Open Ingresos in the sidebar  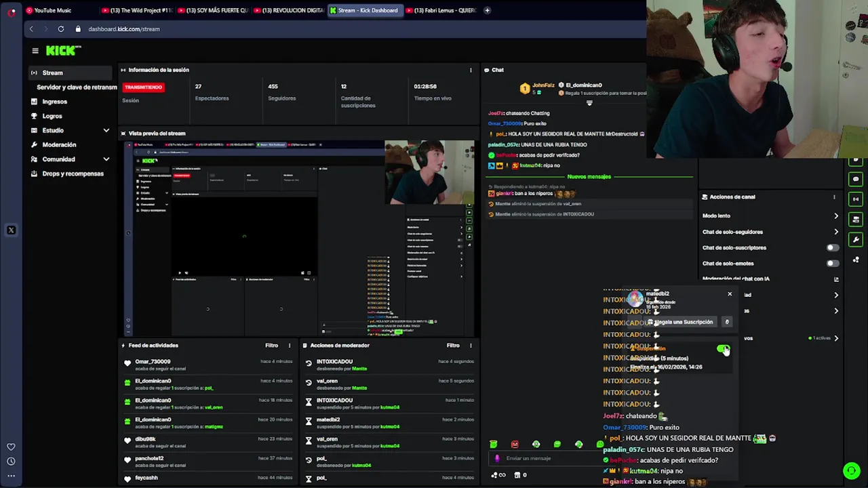(55, 102)
